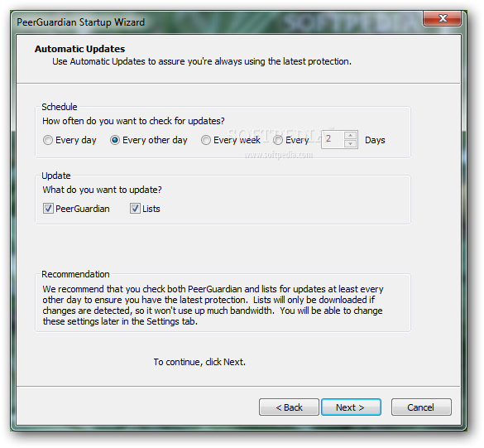
Task: Click the Automatic Updates heading
Action: [x=79, y=49]
